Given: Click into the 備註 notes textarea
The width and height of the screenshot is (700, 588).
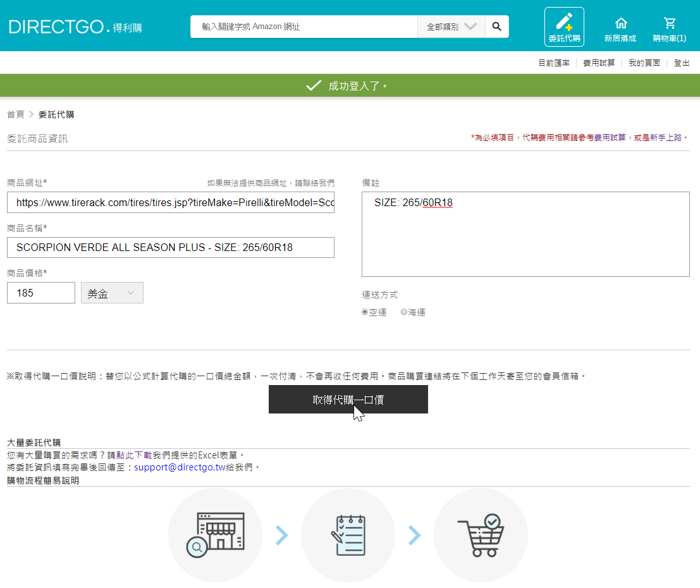Looking at the screenshot, I should pos(525,235).
